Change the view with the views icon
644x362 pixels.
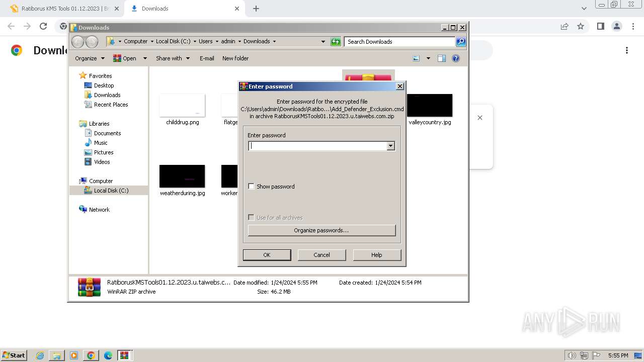(416, 58)
